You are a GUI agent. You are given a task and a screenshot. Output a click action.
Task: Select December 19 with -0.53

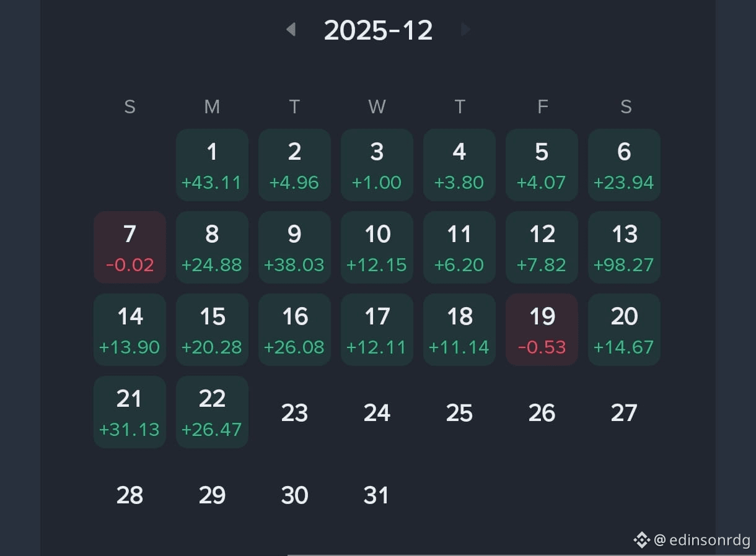(x=542, y=329)
